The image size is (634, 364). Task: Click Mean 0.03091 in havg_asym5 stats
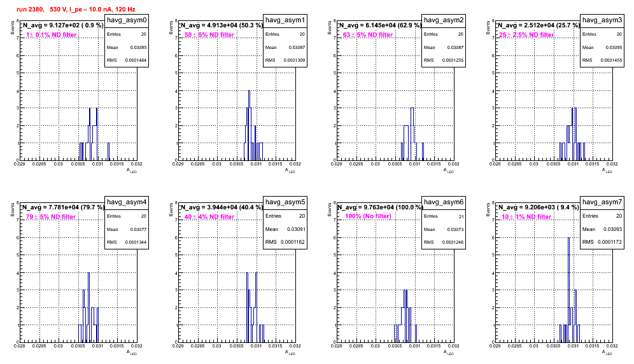coord(285,229)
